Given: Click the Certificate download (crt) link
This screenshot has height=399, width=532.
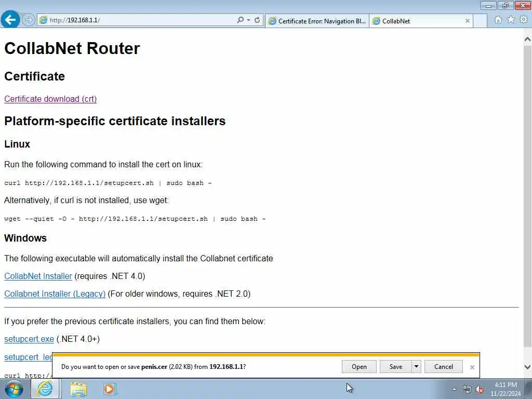Looking at the screenshot, I should [x=50, y=99].
